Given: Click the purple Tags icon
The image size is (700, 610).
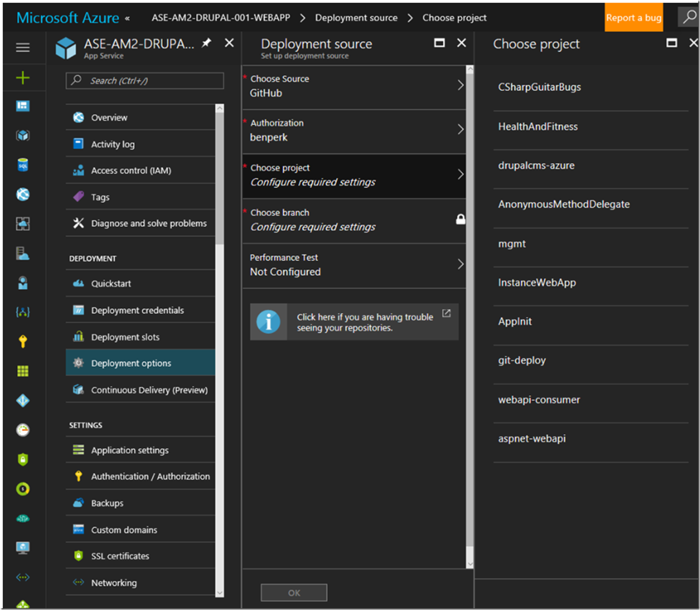Looking at the screenshot, I should [x=79, y=197].
